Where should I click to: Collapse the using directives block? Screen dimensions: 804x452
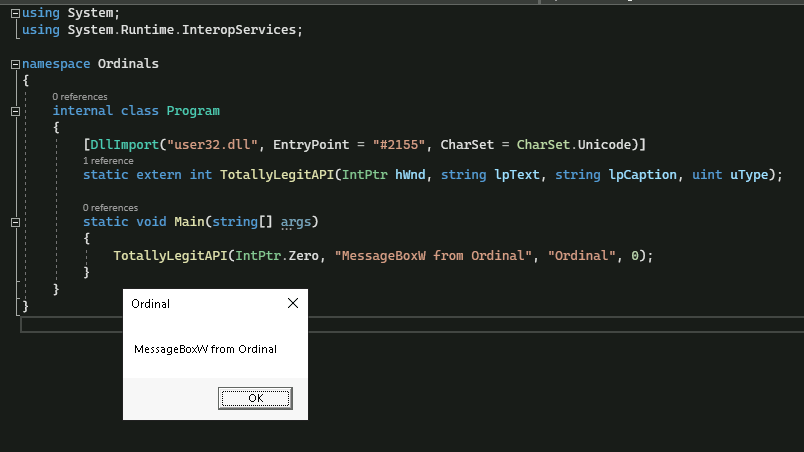coord(14,12)
